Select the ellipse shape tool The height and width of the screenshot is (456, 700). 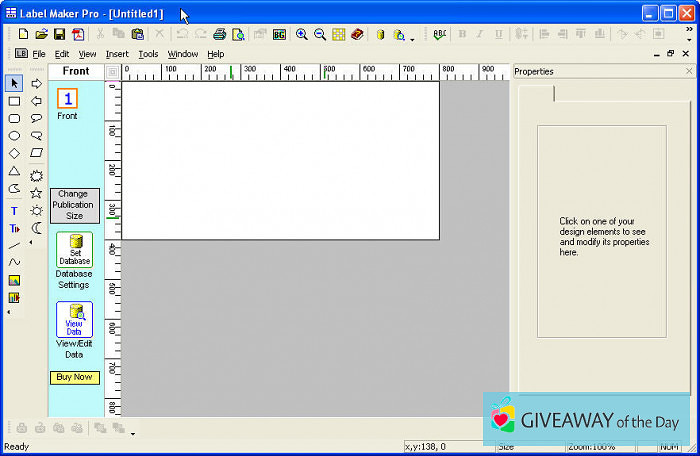14,136
